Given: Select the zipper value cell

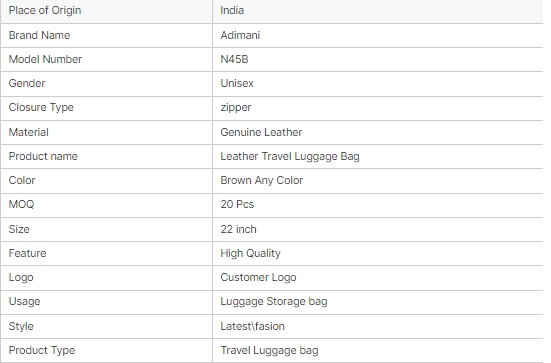Looking at the screenshot, I should 378,108.
